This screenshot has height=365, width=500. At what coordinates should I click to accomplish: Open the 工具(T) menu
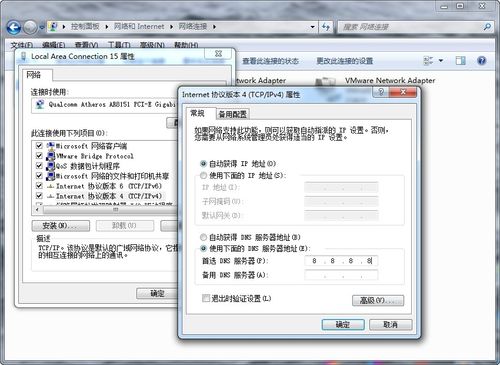click(x=119, y=45)
